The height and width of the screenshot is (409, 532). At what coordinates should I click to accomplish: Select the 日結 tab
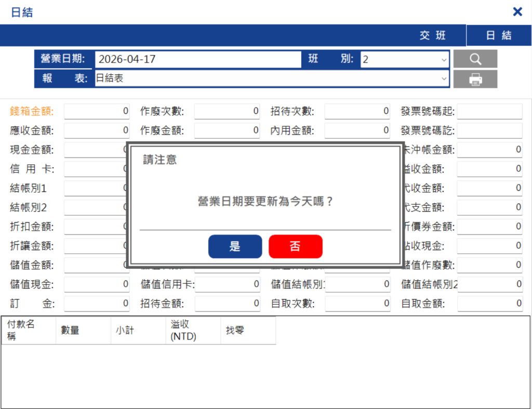[499, 35]
